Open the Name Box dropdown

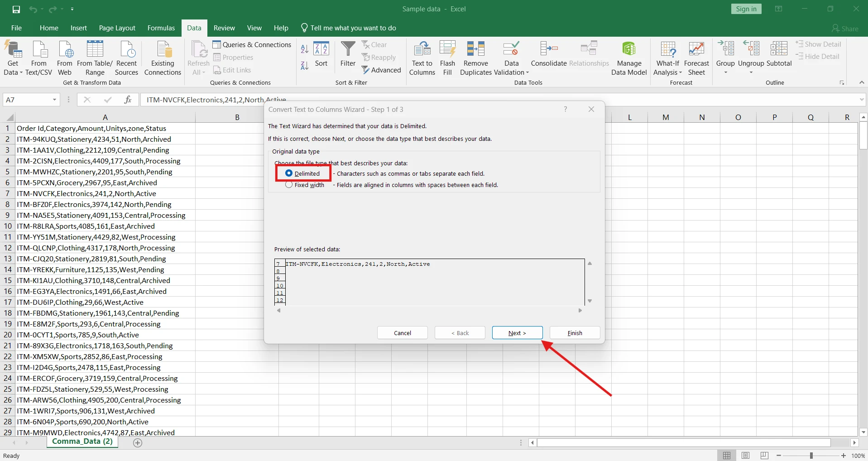point(54,100)
